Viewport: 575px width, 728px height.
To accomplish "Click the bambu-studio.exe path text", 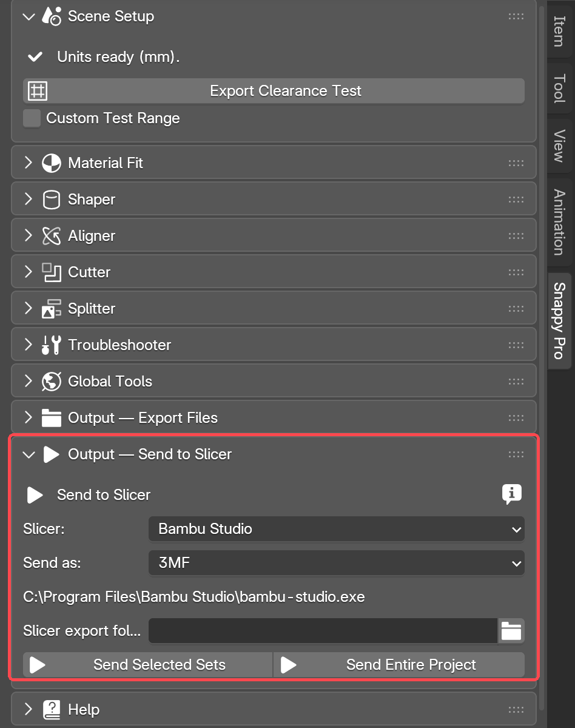I will [194, 597].
